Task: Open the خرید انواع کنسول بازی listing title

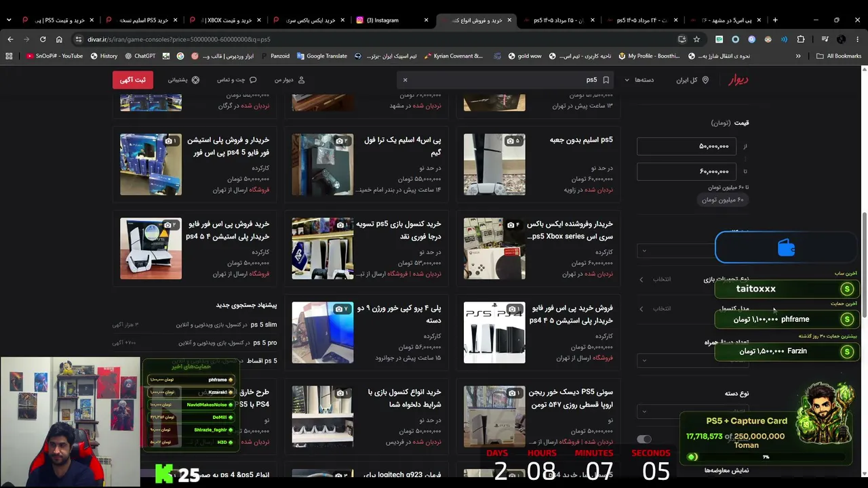Action: click(x=405, y=398)
